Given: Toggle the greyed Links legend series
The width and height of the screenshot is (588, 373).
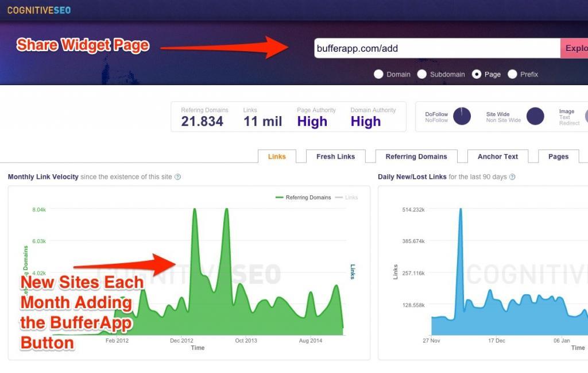Looking at the screenshot, I should point(346,197).
